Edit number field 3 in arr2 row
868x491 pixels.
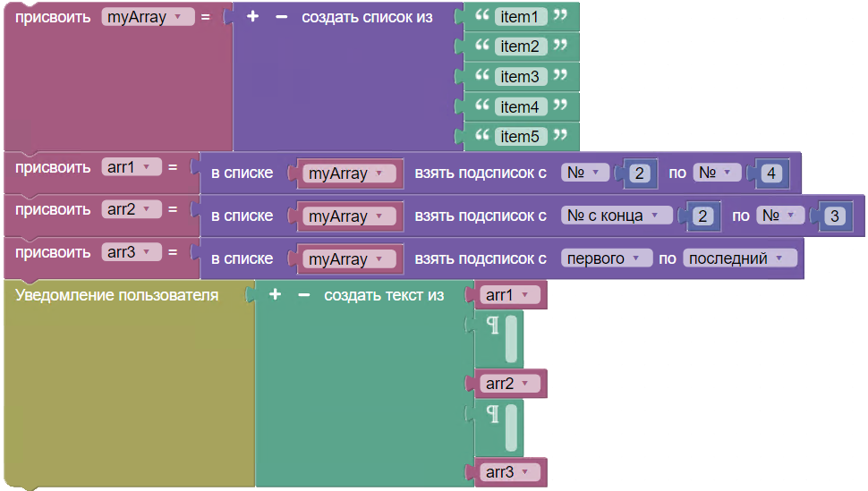[x=835, y=216]
